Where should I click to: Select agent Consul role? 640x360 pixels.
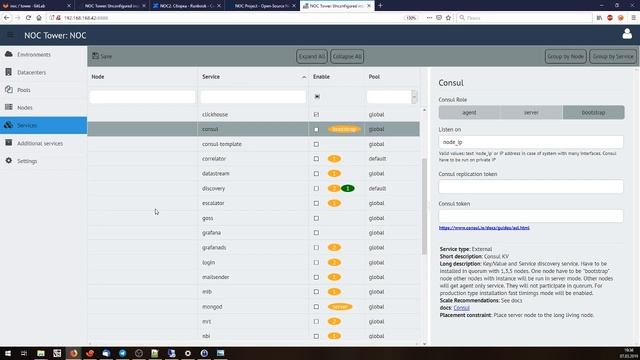click(469, 112)
